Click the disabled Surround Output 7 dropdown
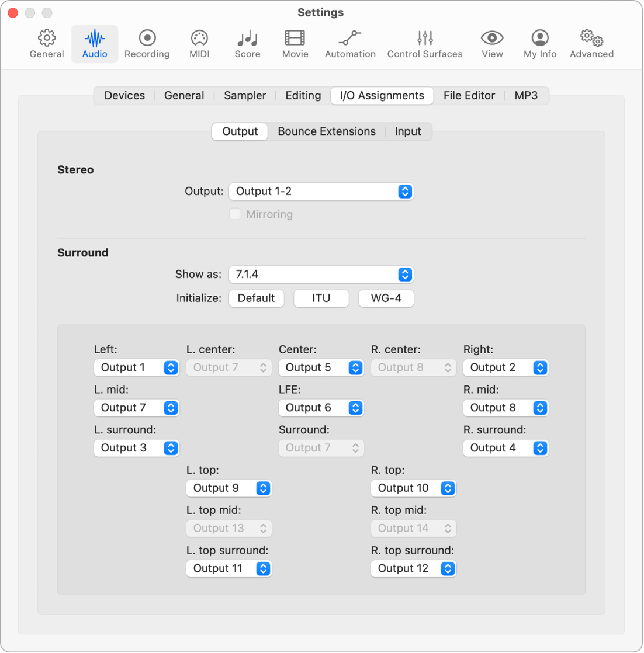The width and height of the screenshot is (644, 653). tap(321, 448)
